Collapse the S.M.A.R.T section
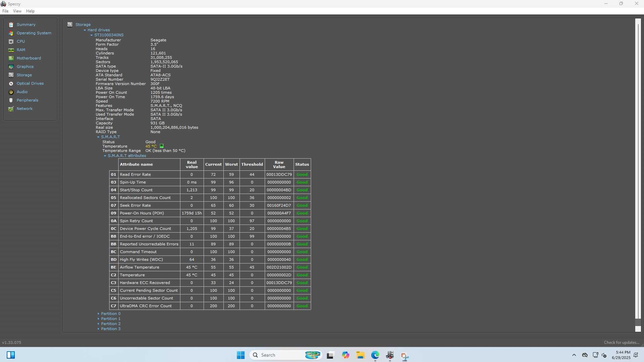Viewport: 644px width, 362px height. point(98,137)
